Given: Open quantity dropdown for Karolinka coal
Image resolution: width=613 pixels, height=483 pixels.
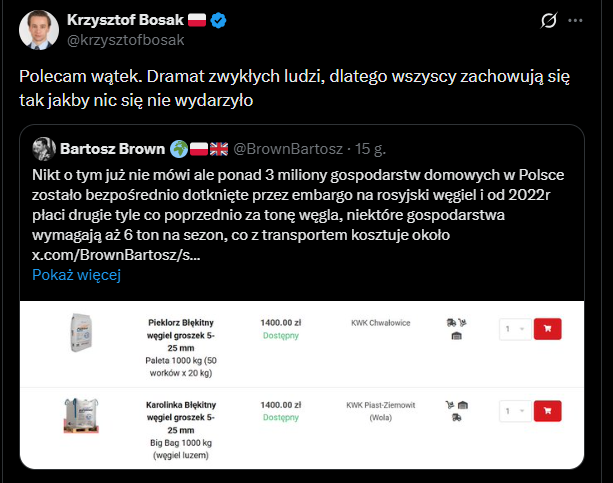Looking at the screenshot, I should 514,411.
